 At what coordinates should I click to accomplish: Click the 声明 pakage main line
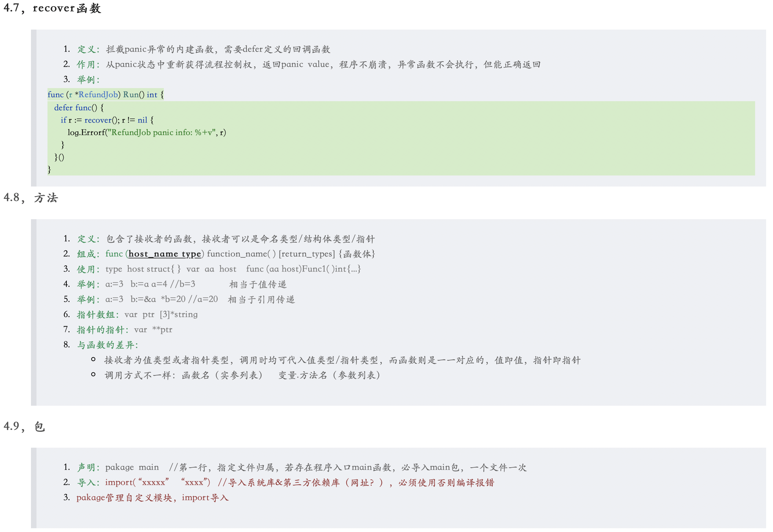(301, 467)
